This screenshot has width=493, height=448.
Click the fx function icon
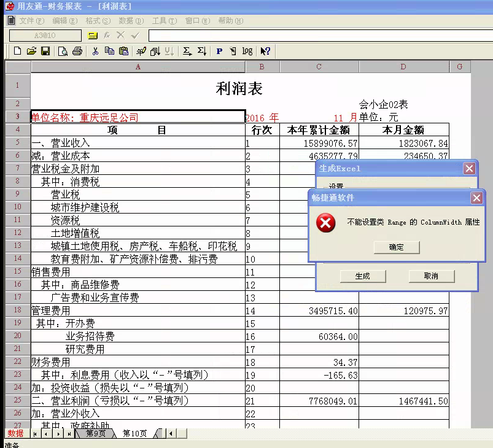107,35
